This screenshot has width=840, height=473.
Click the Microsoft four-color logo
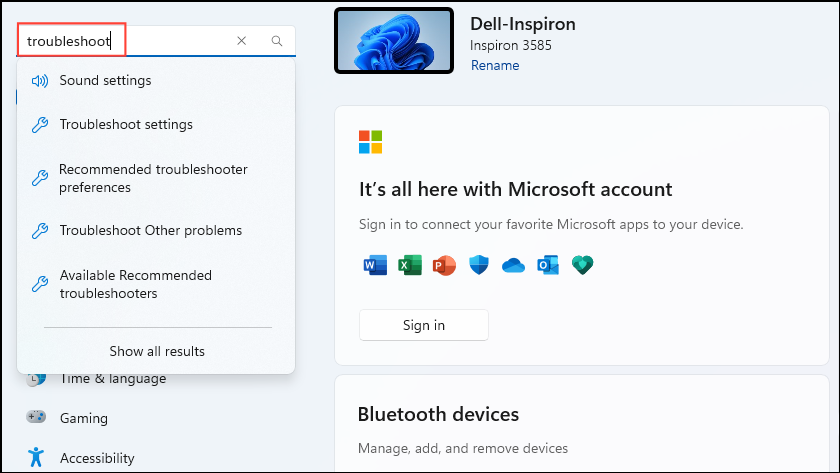pyautogui.click(x=371, y=142)
